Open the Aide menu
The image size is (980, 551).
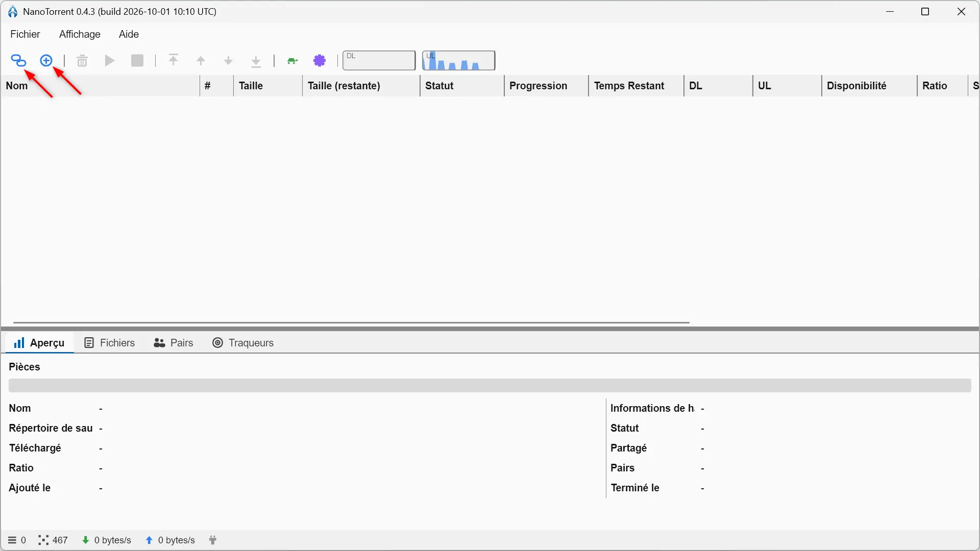(129, 34)
